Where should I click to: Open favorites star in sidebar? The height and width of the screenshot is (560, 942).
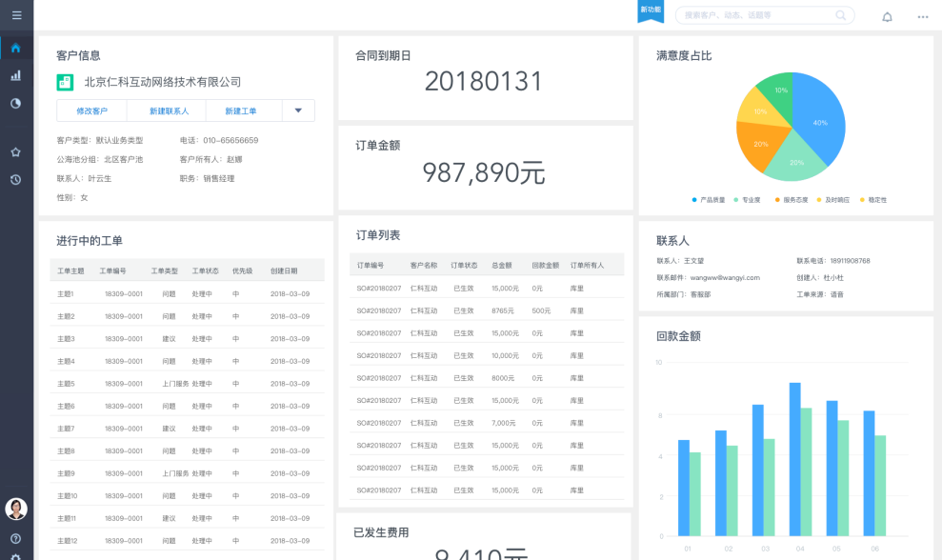pos(16,151)
